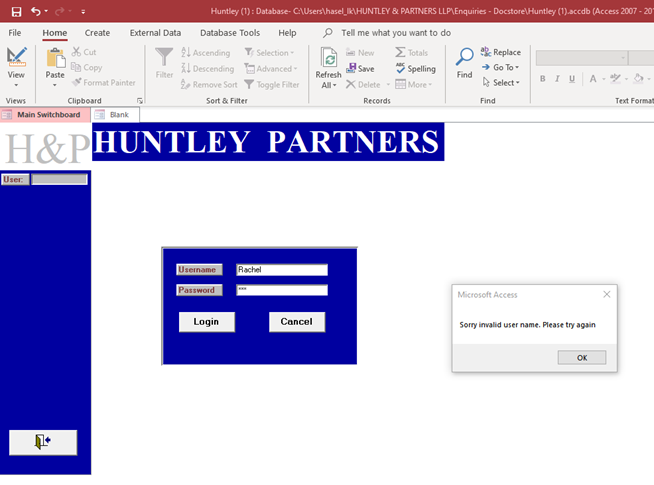Click the Undo arrow icon
This screenshot has width=654, height=485.
[x=35, y=11]
